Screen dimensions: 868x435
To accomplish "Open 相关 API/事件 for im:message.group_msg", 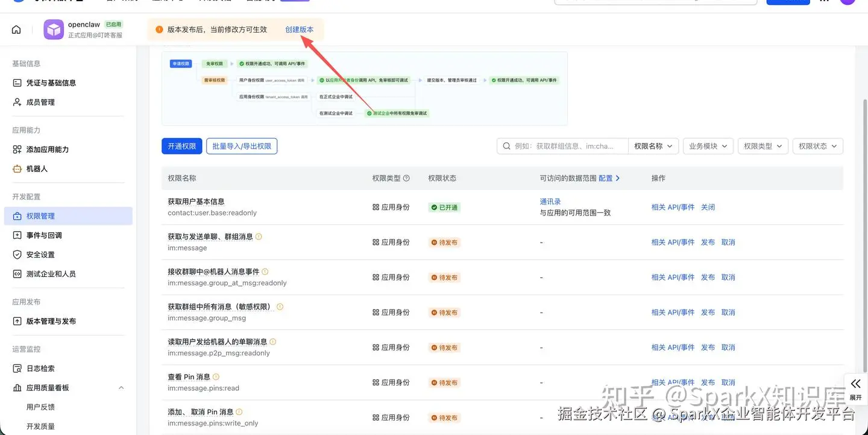I will 673,313.
